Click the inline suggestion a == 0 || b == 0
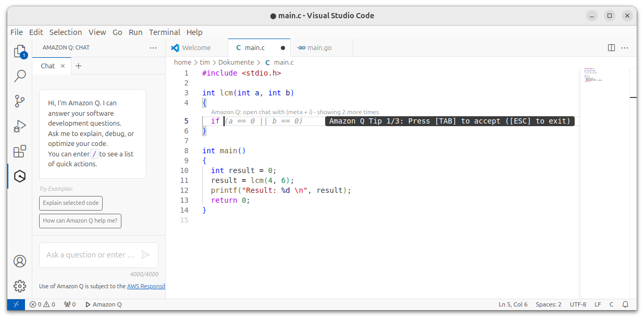The height and width of the screenshot is (319, 644). [x=264, y=121]
